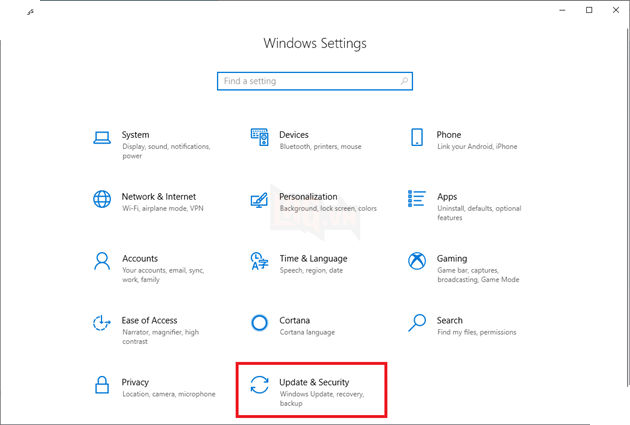Viewport: 630px width, 425px height.
Task: Open the Network & Internet globe icon
Action: click(x=102, y=199)
